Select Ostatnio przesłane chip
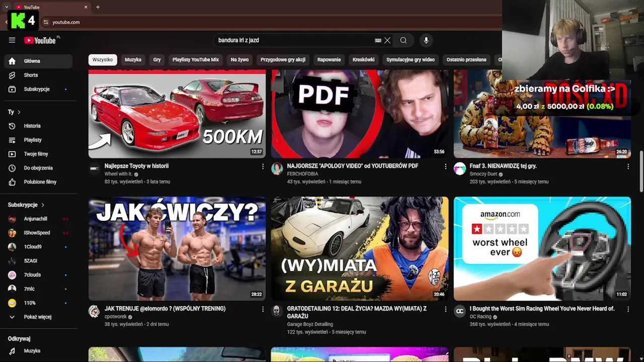644x362 pixels. pyautogui.click(x=466, y=59)
